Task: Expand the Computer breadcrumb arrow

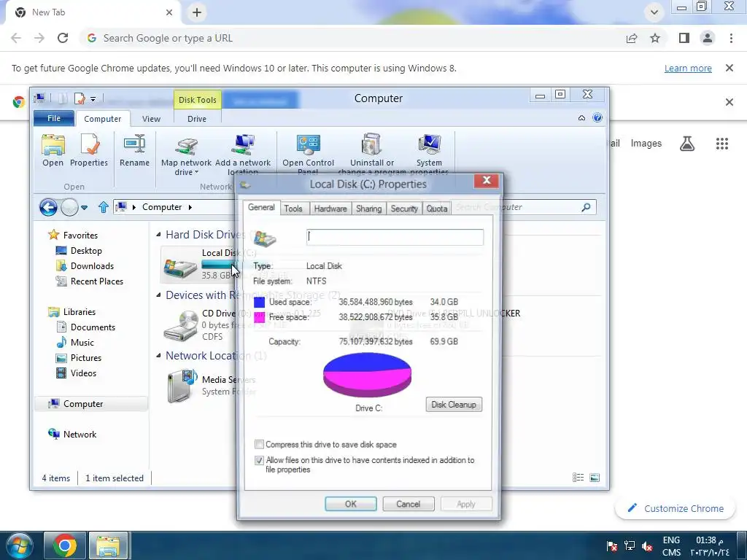Action: click(x=190, y=207)
